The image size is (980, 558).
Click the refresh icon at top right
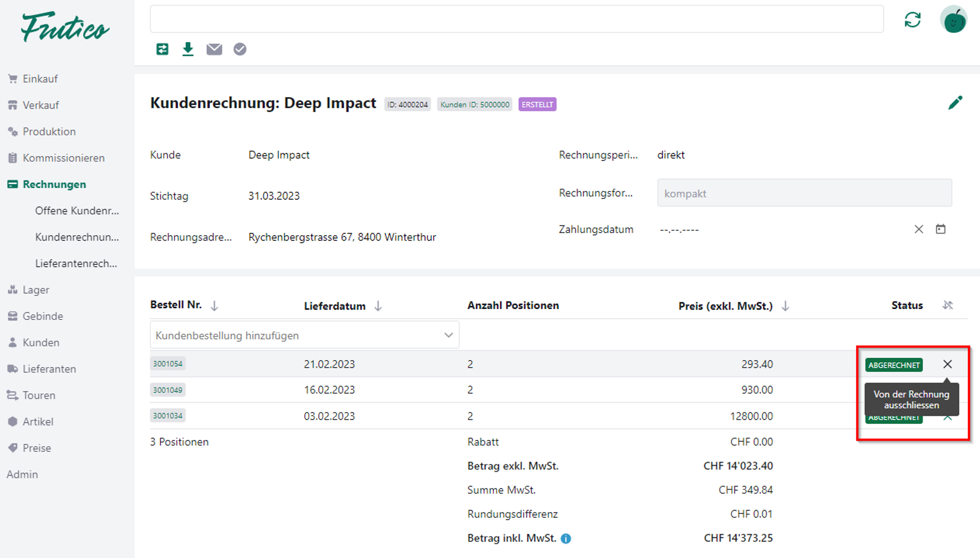click(x=912, y=20)
